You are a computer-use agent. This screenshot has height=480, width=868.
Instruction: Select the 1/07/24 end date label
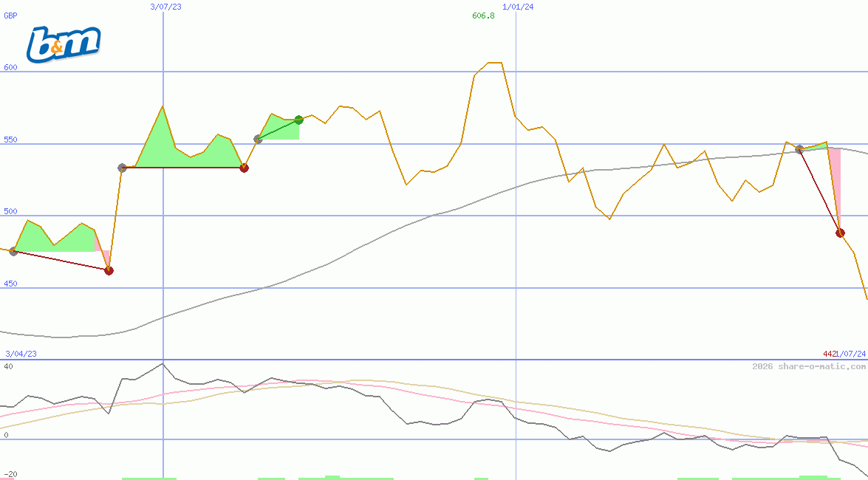click(x=850, y=354)
